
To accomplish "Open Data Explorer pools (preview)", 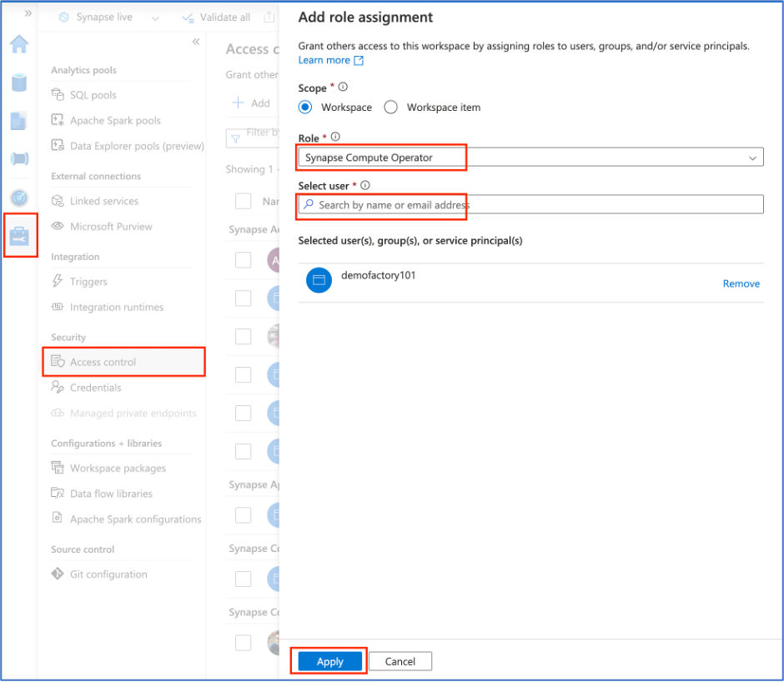I will (137, 146).
